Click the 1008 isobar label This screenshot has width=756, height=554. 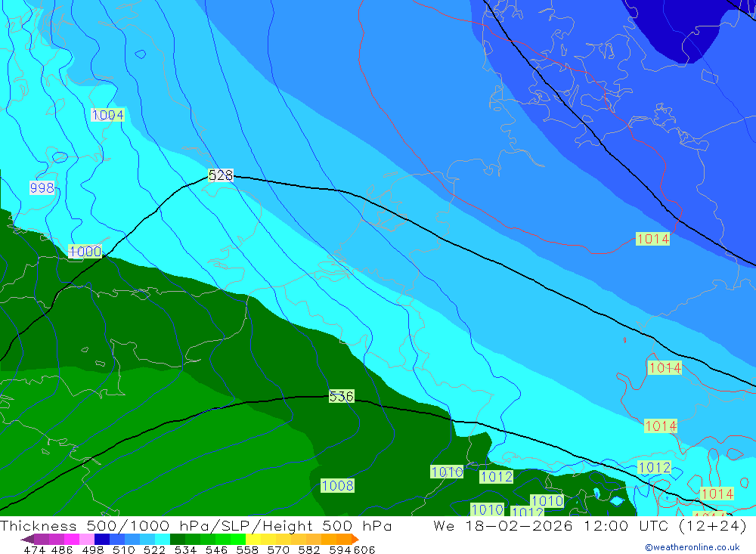[337, 485]
